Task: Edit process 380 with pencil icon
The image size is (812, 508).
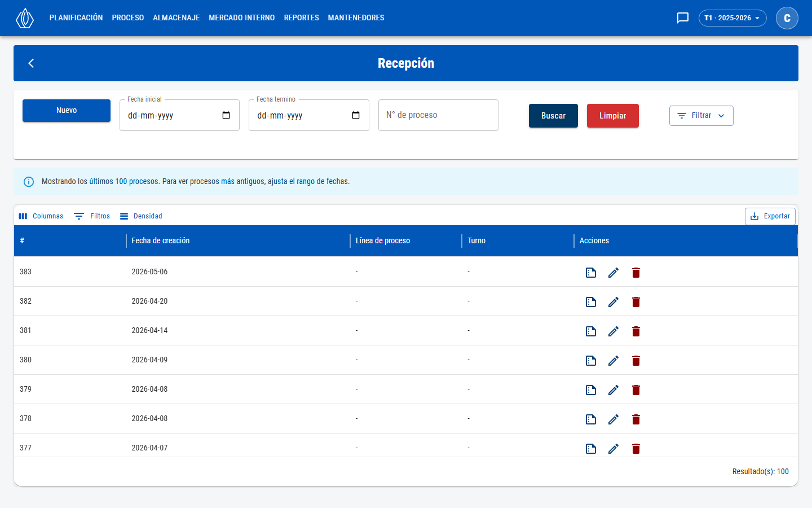Action: pyautogui.click(x=614, y=361)
